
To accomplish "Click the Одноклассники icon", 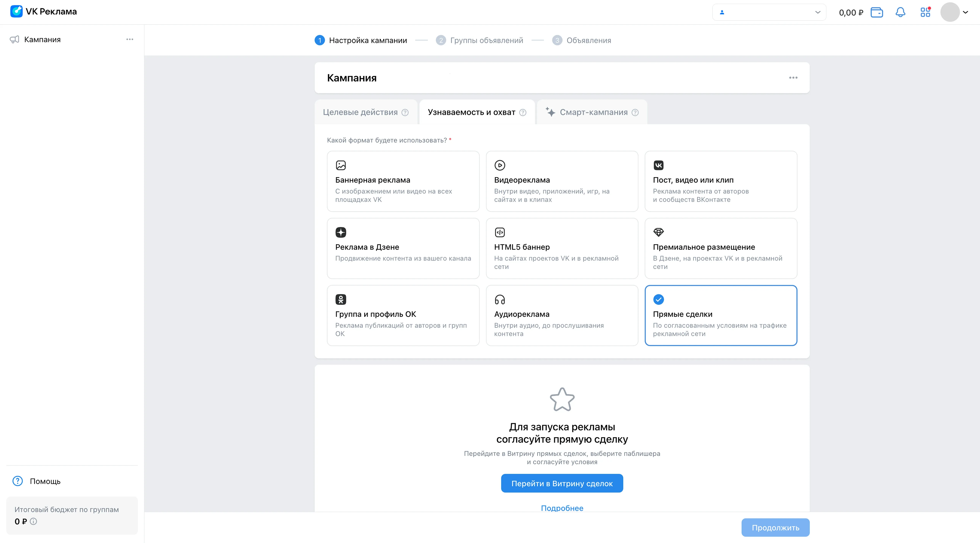I will (341, 300).
